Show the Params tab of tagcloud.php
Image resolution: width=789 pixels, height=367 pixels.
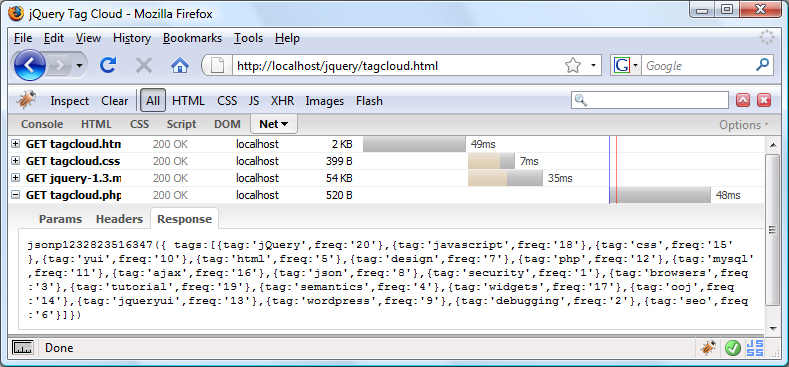coord(60,219)
